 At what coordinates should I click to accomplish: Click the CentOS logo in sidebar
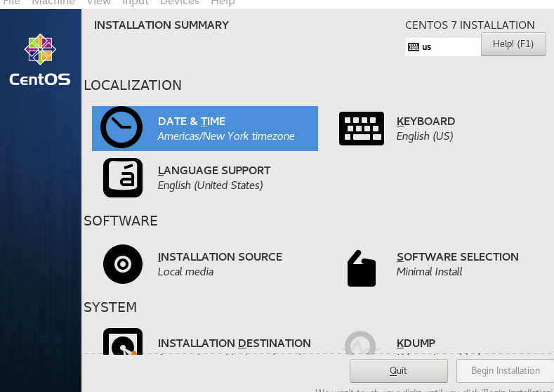40,61
